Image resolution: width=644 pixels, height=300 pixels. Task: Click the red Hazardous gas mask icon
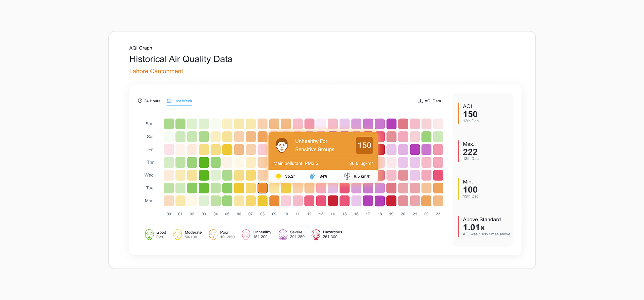[x=316, y=235]
